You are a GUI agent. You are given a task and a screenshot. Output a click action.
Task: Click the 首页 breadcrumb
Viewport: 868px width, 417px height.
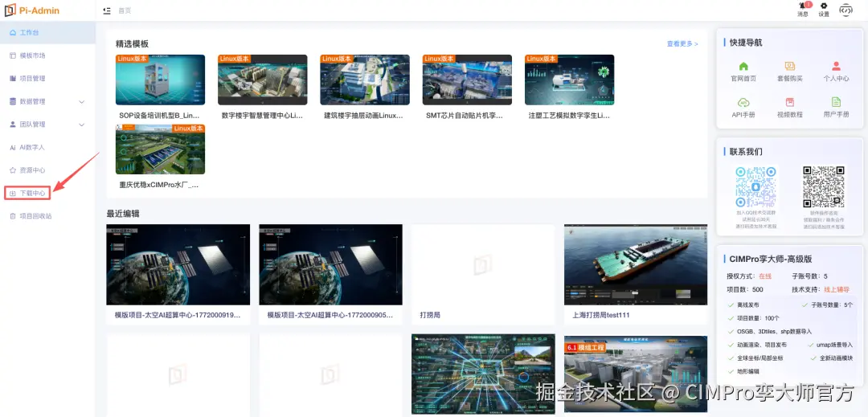[125, 10]
